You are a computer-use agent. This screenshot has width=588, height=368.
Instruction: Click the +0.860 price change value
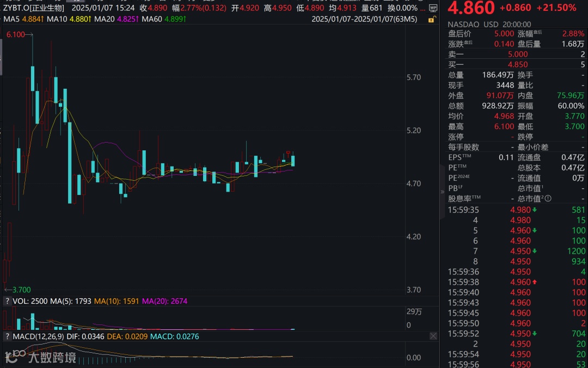[x=516, y=8]
